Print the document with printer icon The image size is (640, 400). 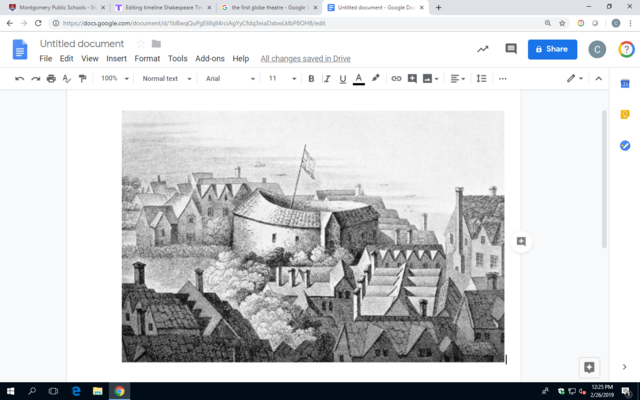[51, 78]
